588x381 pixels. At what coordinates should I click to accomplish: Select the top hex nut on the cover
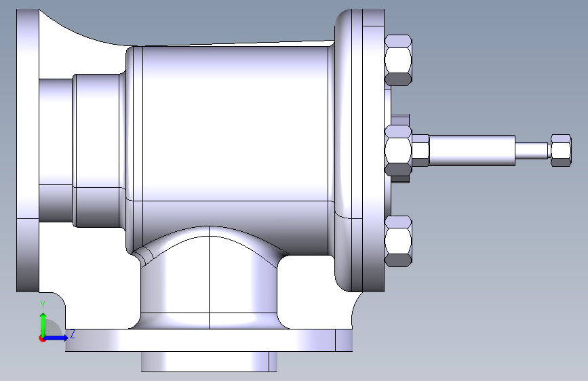coord(398,60)
